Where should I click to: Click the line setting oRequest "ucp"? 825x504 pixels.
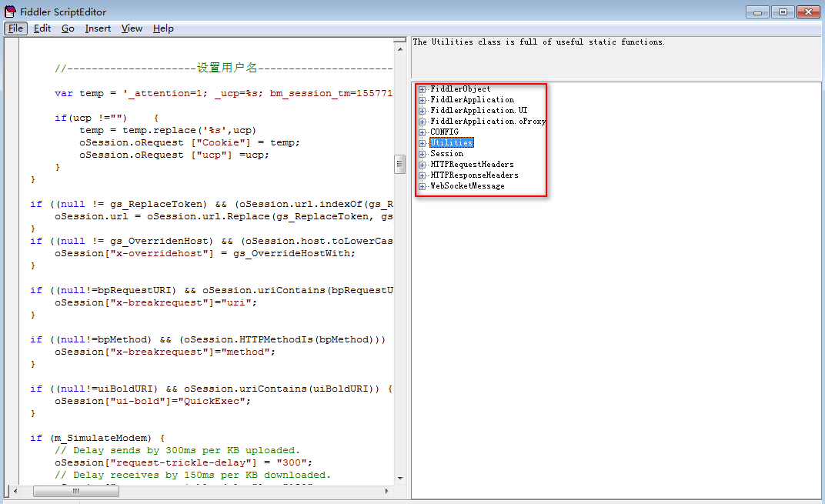point(174,155)
